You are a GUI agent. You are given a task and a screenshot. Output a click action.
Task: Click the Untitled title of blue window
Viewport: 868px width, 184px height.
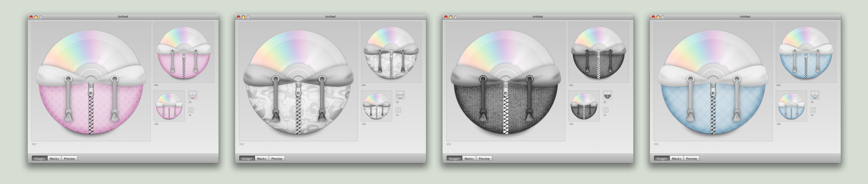(745, 16)
